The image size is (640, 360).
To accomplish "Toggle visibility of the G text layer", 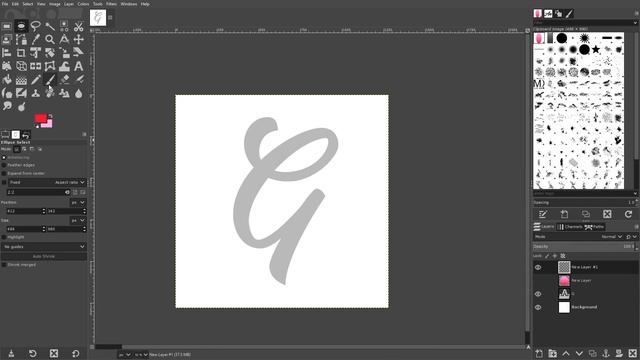I will [538, 294].
